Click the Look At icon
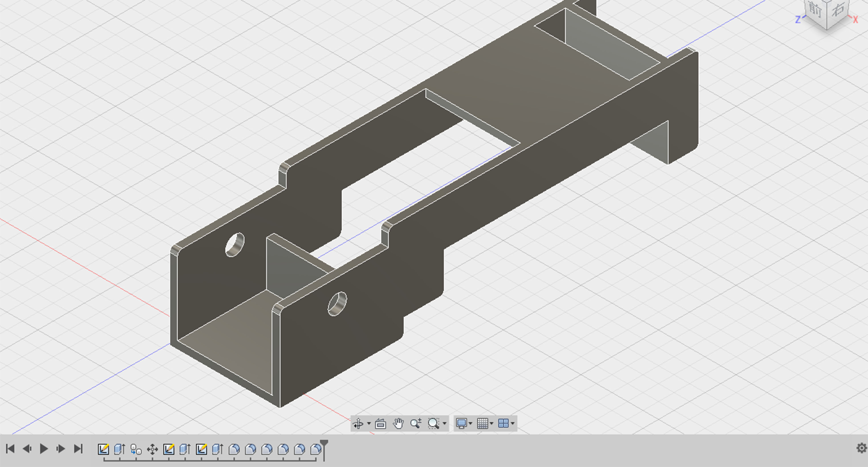The width and height of the screenshot is (868, 467). tap(380, 424)
